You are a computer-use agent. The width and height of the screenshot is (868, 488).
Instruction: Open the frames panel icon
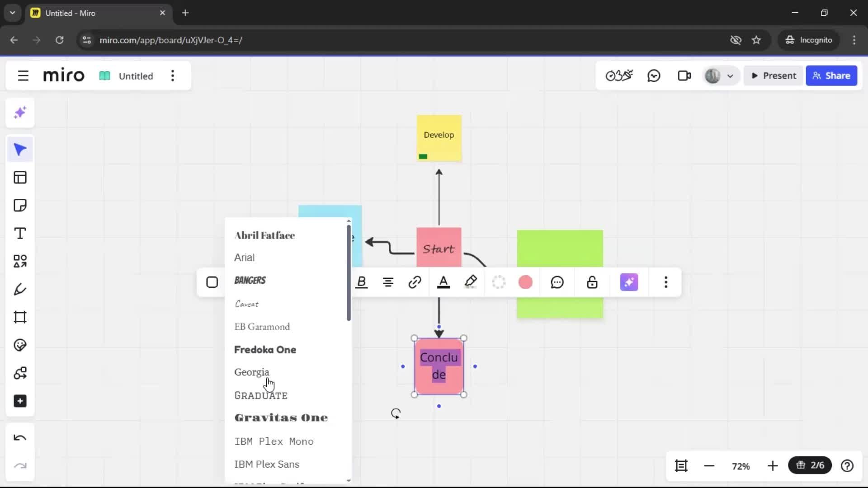click(x=681, y=466)
